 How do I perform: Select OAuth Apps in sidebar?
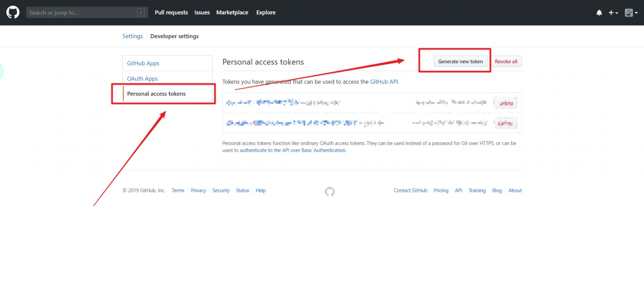coord(142,79)
